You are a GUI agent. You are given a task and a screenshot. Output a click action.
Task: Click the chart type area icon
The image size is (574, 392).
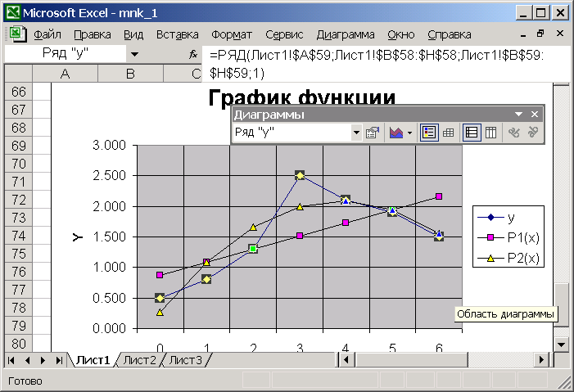click(x=396, y=133)
